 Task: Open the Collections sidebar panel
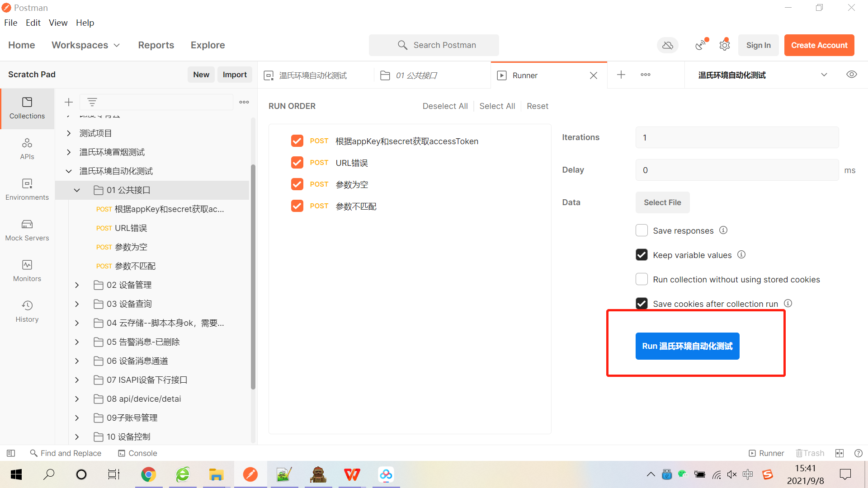pyautogui.click(x=27, y=108)
